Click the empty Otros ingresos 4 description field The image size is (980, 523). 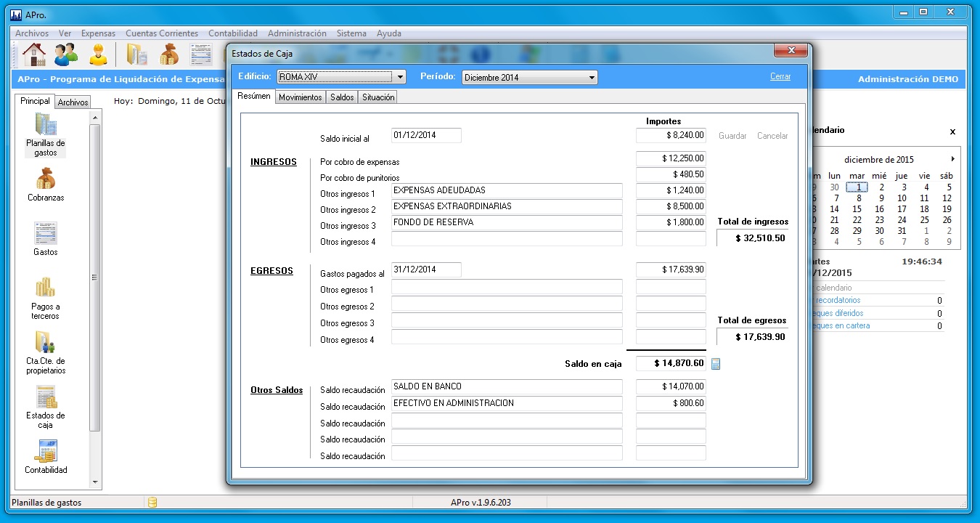point(507,239)
